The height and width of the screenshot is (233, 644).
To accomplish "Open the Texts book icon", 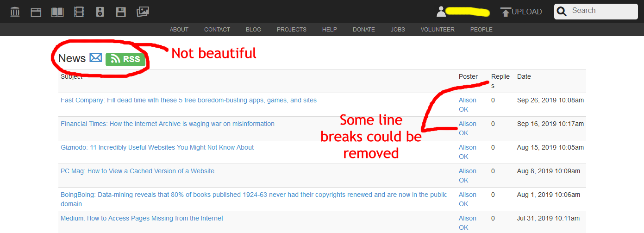I will pyautogui.click(x=57, y=12).
